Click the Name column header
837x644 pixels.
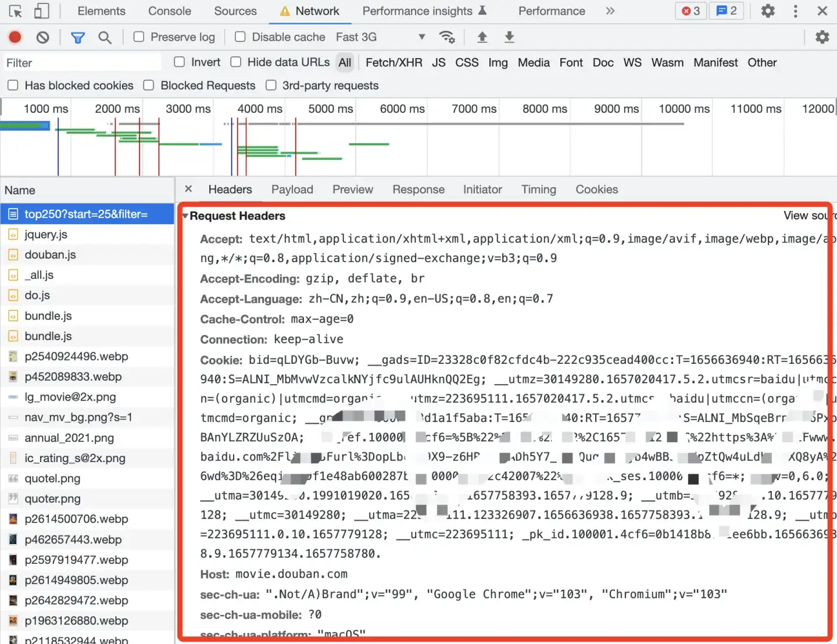coord(87,190)
